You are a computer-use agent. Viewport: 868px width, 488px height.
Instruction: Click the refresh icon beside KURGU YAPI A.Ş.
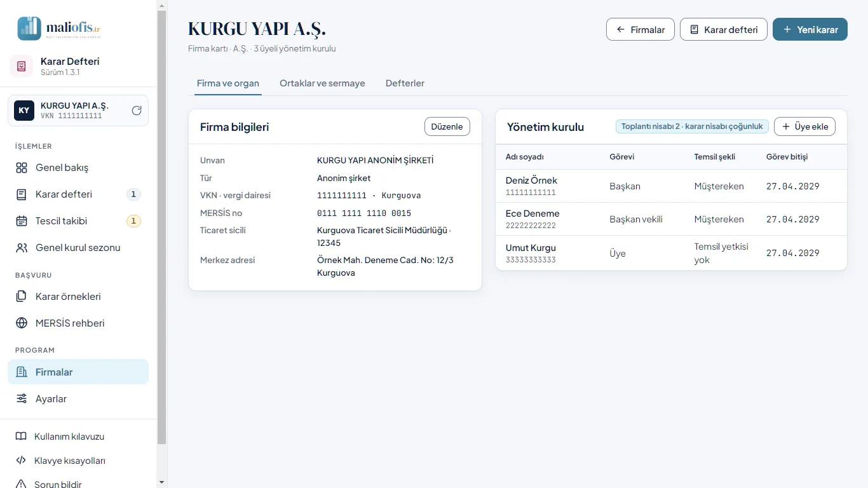(x=137, y=111)
